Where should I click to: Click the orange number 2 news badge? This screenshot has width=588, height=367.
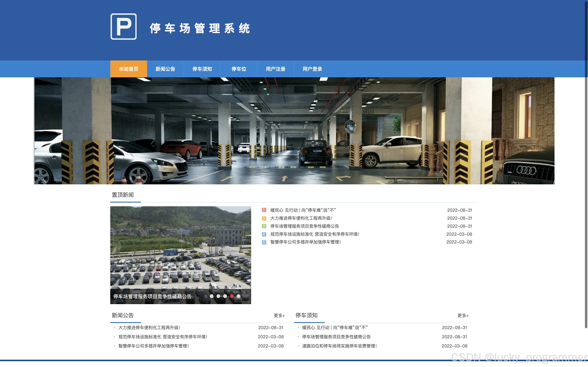pos(264,218)
